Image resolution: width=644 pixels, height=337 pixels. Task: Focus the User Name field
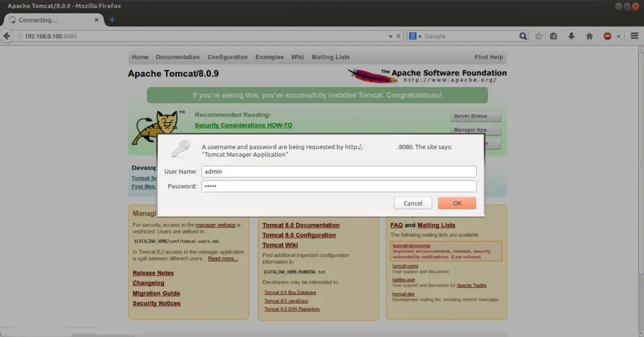coord(339,172)
